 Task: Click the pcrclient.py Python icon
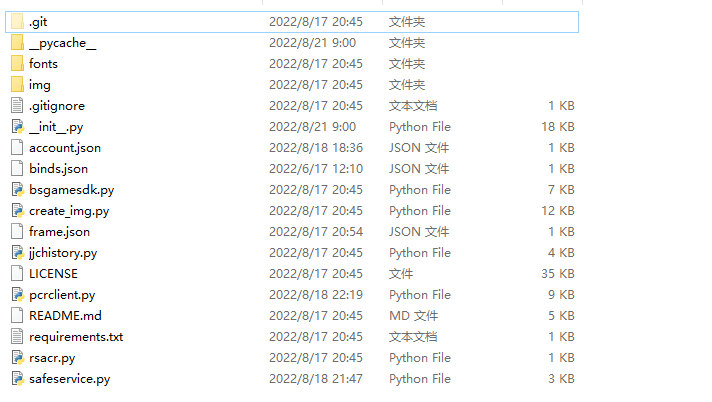[17, 295]
